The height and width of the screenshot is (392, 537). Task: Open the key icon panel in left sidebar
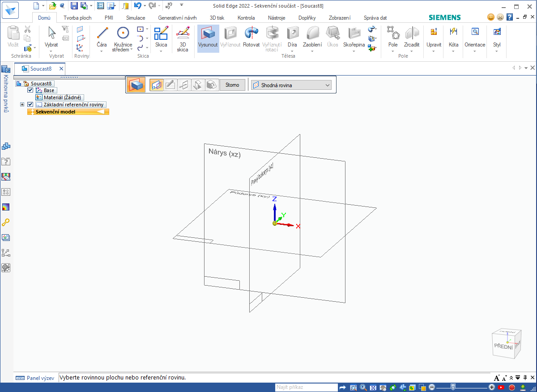coord(6,222)
